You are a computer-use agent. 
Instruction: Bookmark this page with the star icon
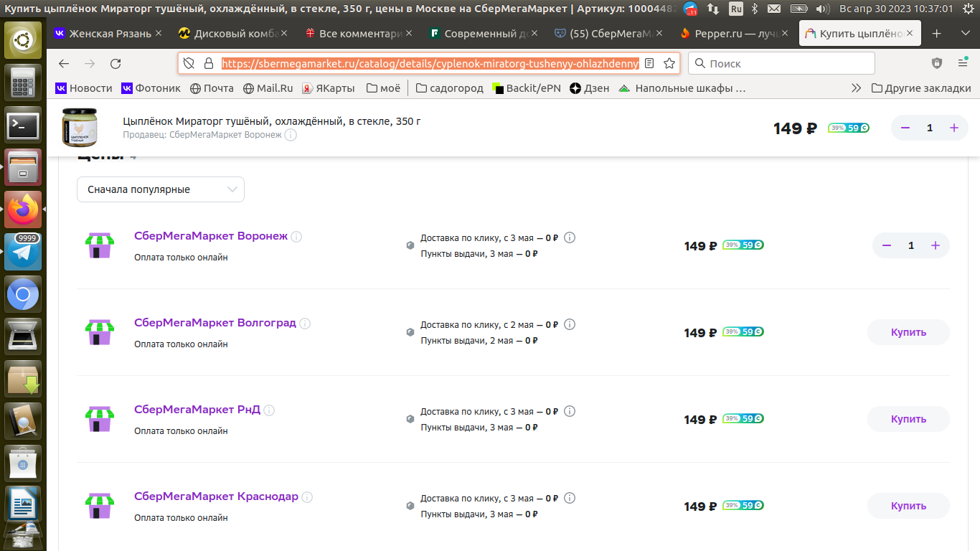point(669,63)
